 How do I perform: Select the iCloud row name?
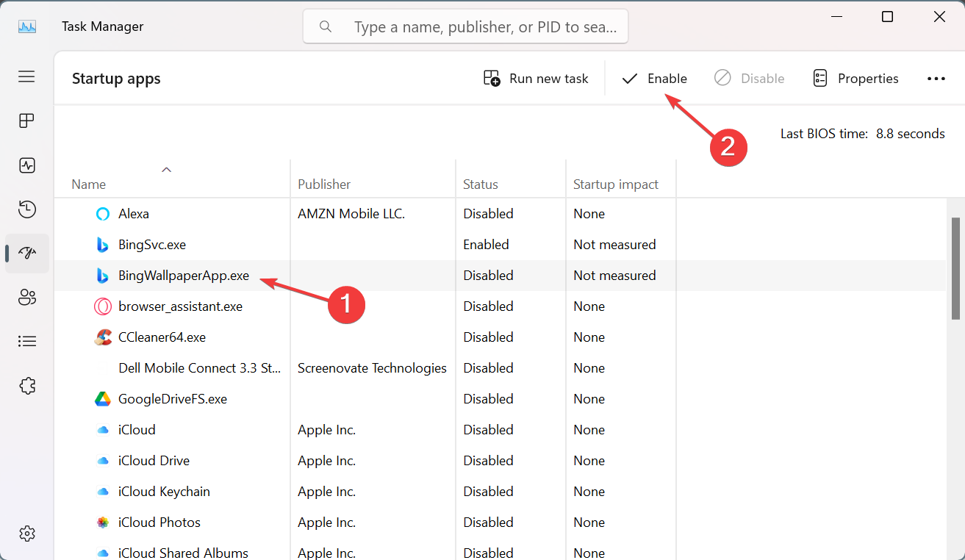pyautogui.click(x=137, y=430)
